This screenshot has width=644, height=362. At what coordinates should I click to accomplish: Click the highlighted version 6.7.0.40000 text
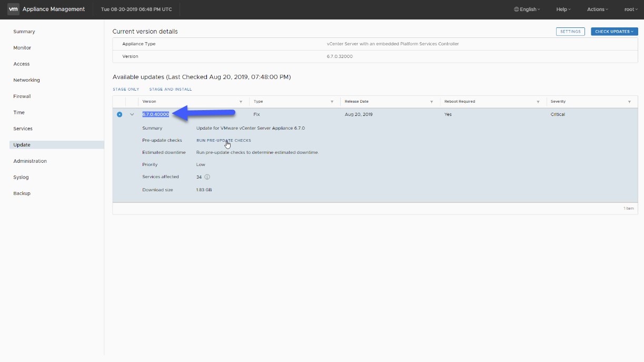[x=156, y=114]
